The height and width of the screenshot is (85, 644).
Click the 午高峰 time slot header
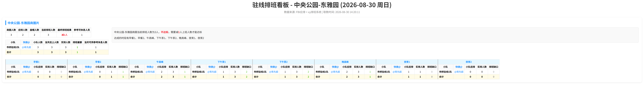point(160,62)
